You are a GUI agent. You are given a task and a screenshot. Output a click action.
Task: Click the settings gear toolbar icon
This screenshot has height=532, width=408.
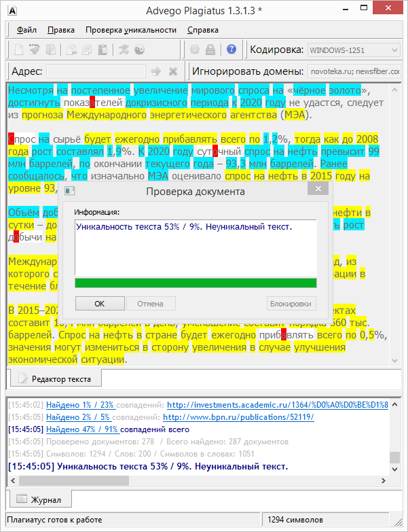(x=195, y=50)
